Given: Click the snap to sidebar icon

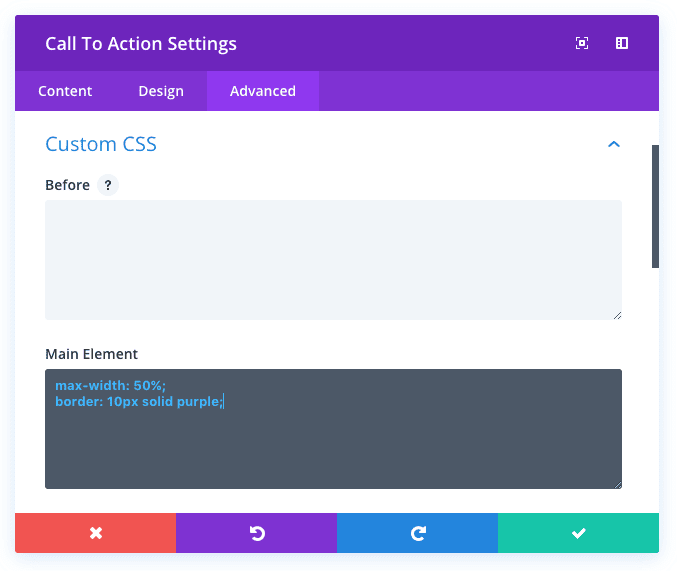Looking at the screenshot, I should pyautogui.click(x=622, y=43).
